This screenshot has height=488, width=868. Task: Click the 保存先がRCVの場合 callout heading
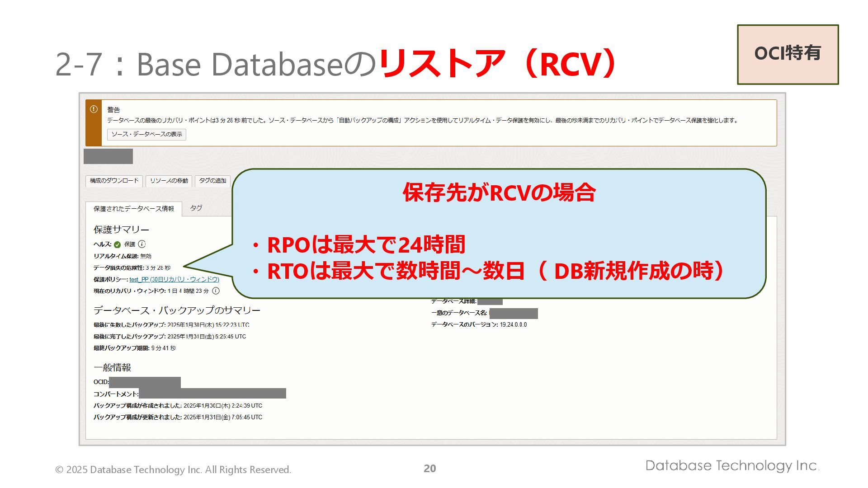499,192
